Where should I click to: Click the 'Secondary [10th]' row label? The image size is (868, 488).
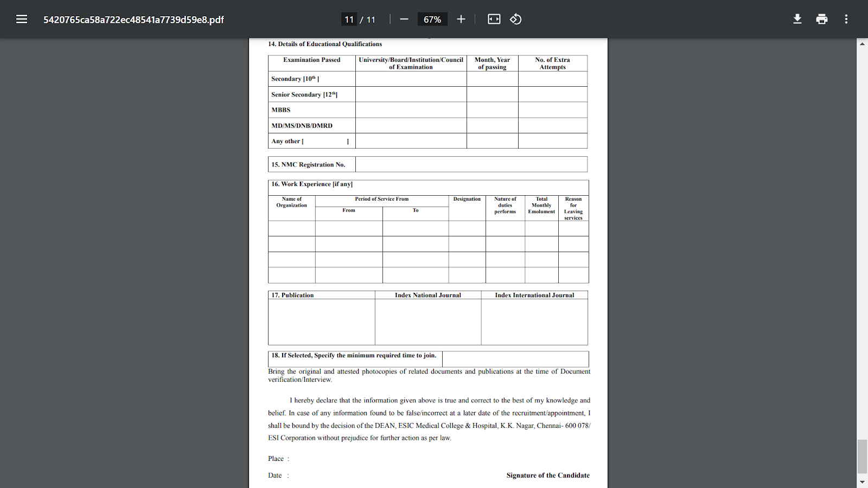pos(295,79)
